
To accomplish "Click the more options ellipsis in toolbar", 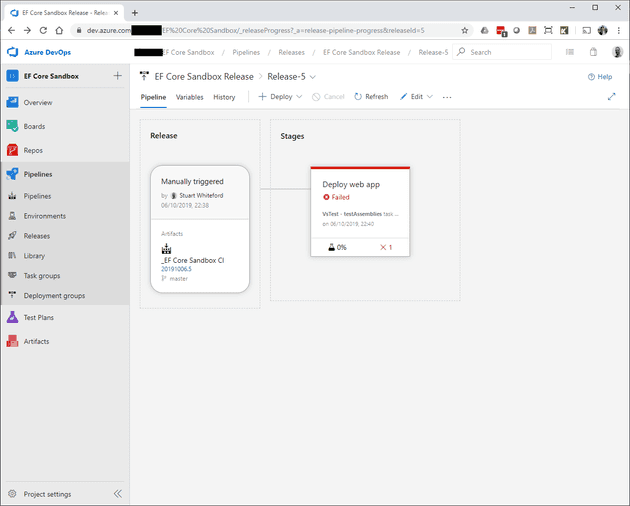I will (x=446, y=97).
